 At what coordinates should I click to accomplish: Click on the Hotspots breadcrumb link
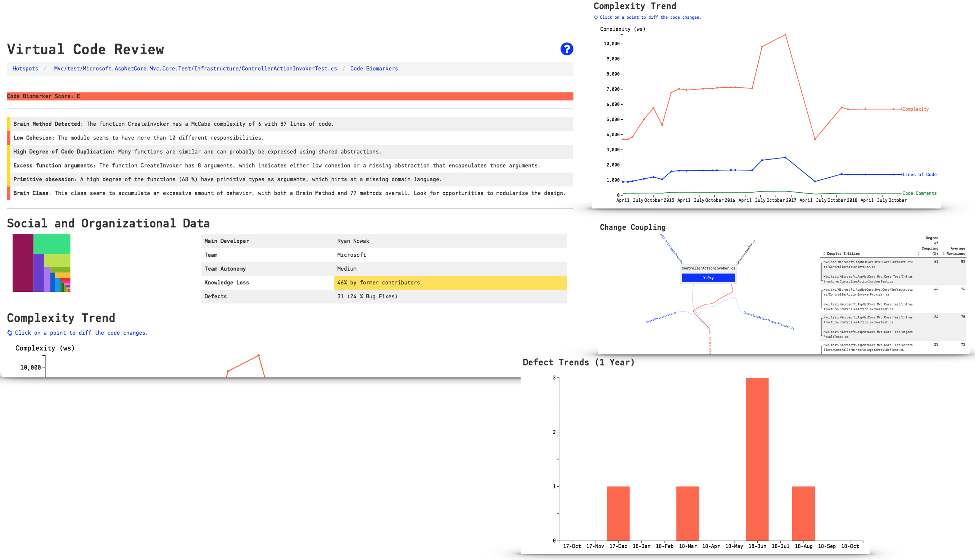tap(25, 69)
